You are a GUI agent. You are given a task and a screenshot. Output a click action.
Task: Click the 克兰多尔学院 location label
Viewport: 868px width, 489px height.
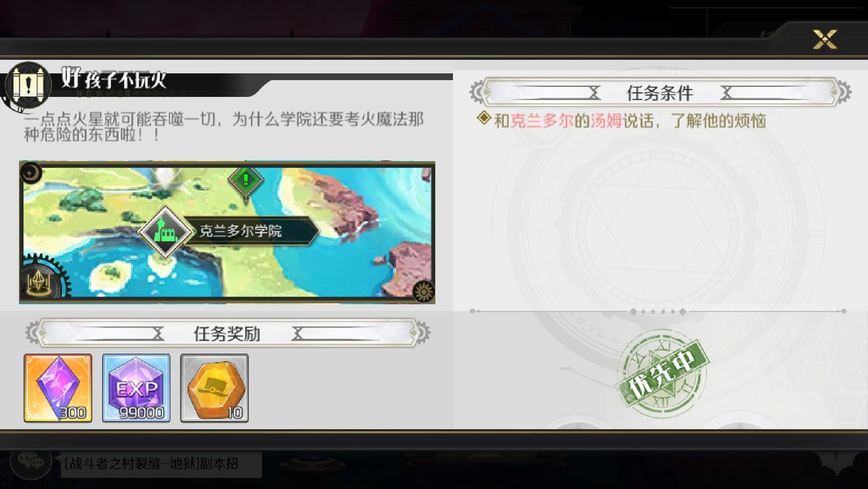pos(241,231)
